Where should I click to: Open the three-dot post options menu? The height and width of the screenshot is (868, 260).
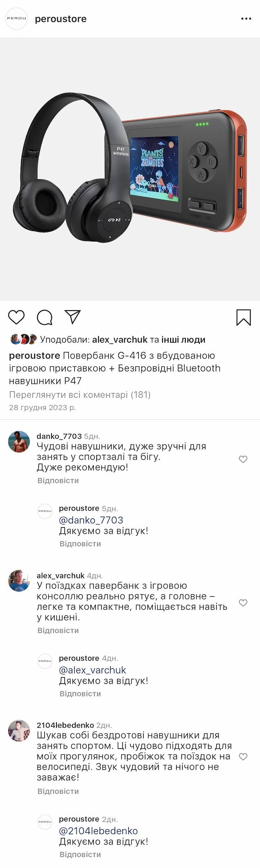(246, 19)
